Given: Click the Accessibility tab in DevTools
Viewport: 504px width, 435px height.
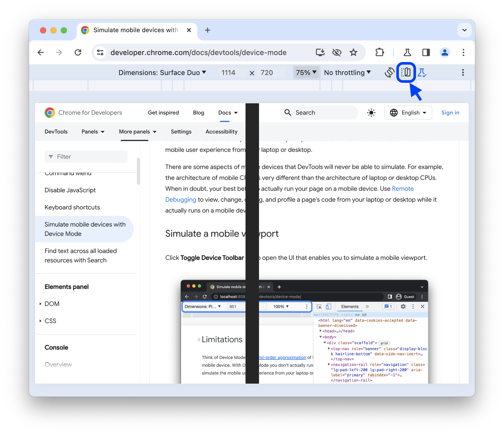Looking at the screenshot, I should point(221,132).
